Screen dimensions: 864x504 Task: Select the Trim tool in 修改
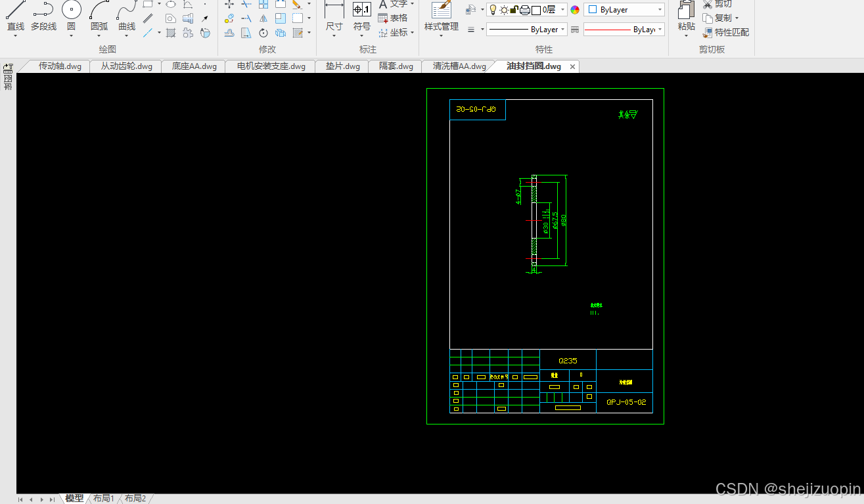(x=246, y=4)
